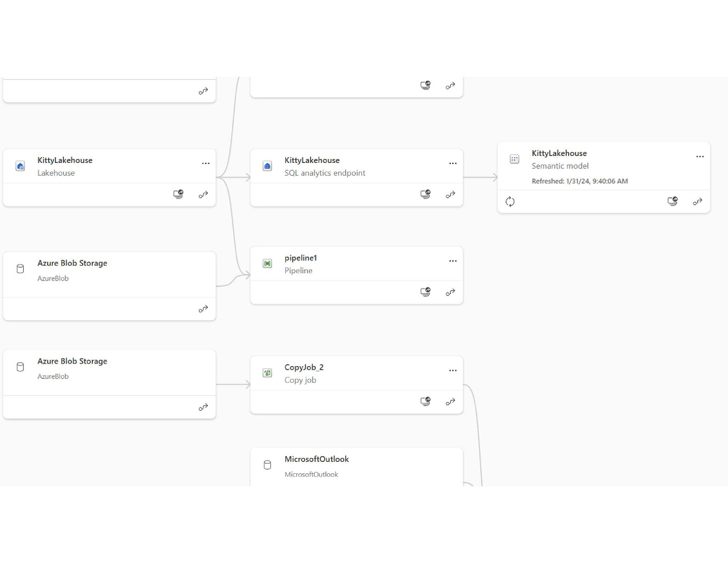The width and height of the screenshot is (728, 563).
Task: Show lineage for KittyLakehouse Semantic model
Action: (x=698, y=201)
